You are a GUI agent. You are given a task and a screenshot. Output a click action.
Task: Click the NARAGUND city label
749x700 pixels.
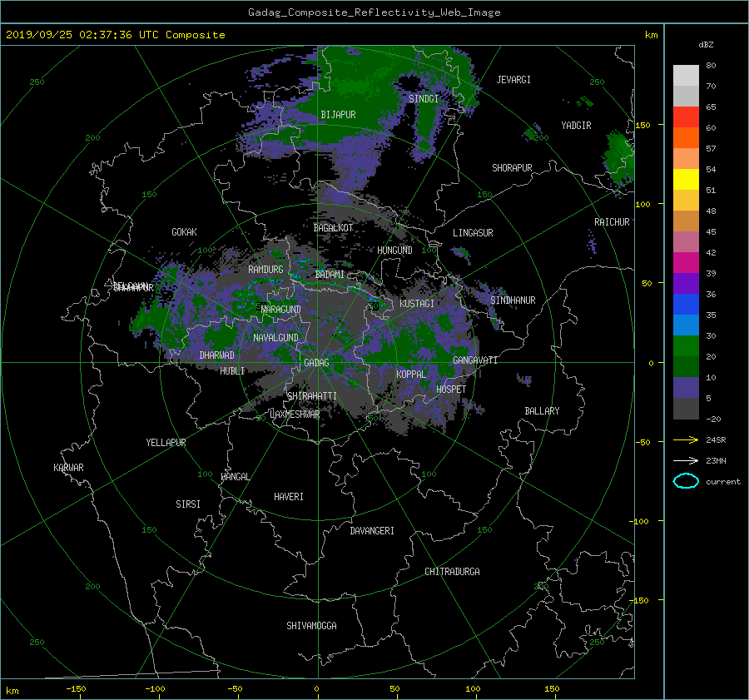[281, 310]
